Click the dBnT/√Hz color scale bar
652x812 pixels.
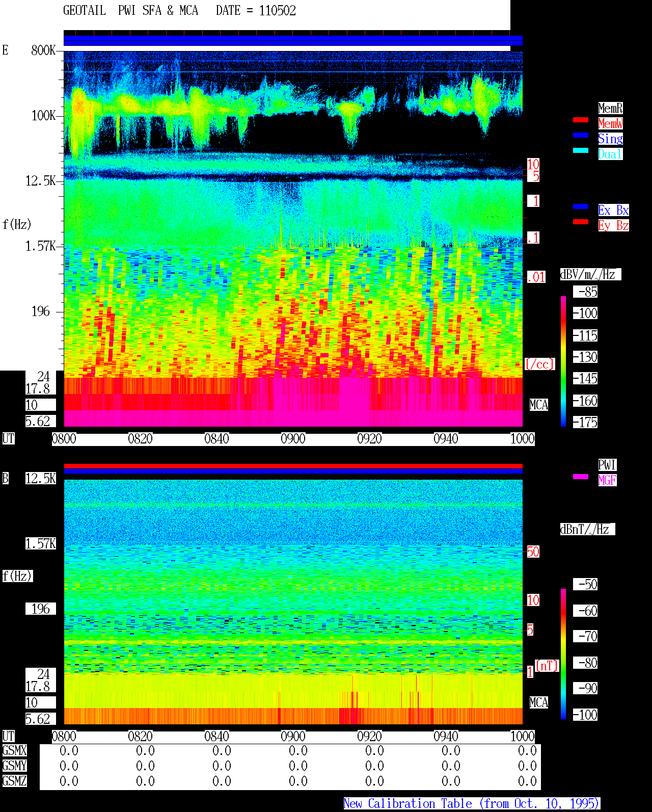563,654
